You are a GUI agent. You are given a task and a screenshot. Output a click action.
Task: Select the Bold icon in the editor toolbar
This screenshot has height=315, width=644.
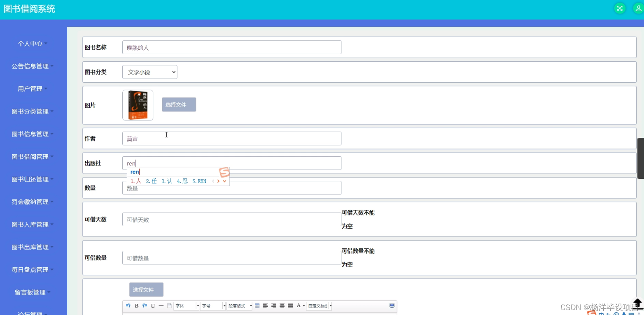pos(136,306)
